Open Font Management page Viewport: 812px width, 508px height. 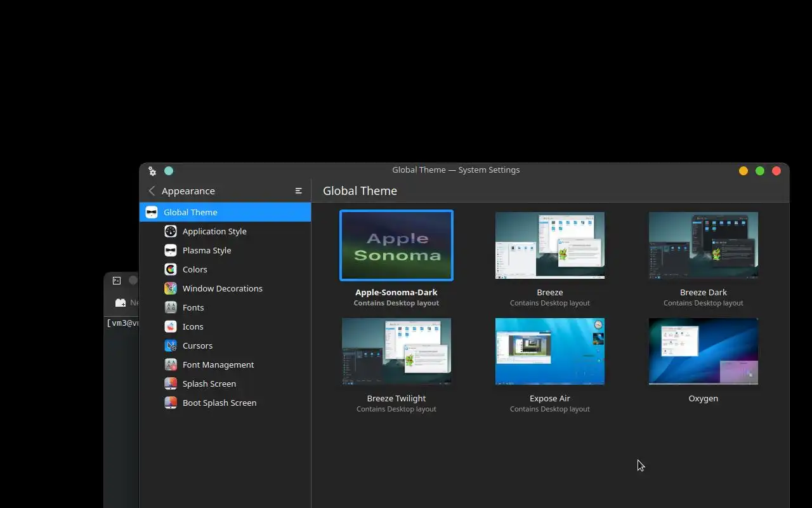[225, 364]
